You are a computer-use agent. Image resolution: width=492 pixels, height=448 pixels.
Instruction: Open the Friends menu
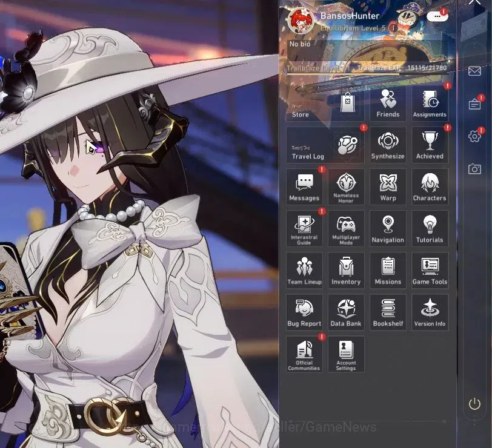[388, 104]
